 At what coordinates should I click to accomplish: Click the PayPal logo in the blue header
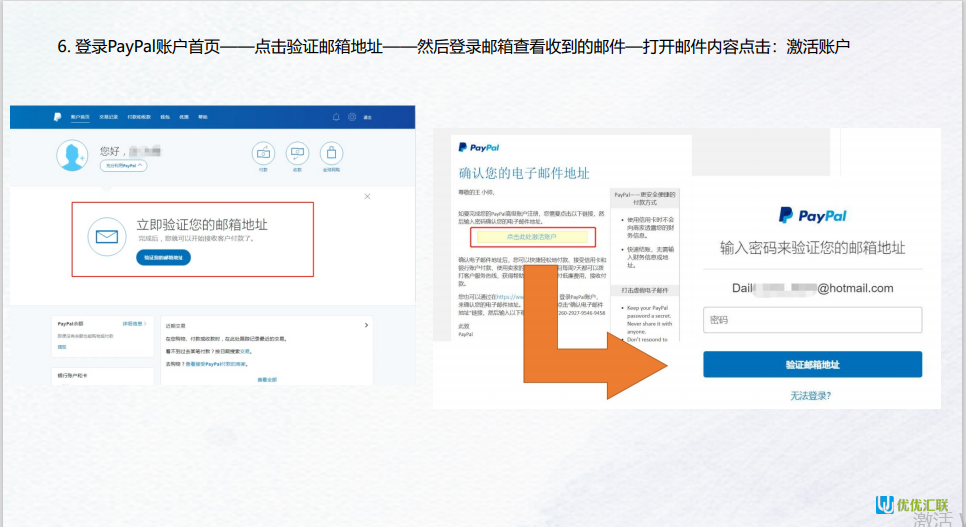pyautogui.click(x=57, y=116)
